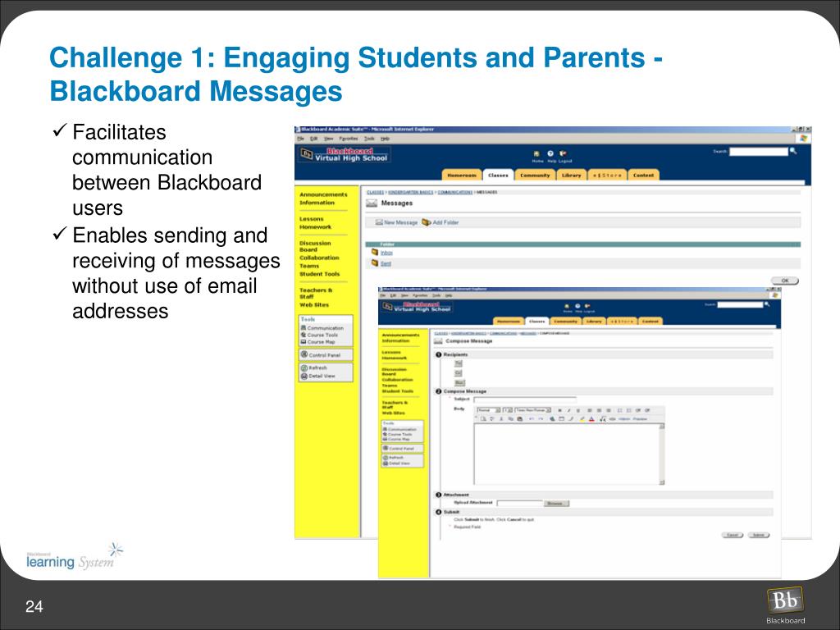Open font size dropdown in body editor

tap(508, 410)
